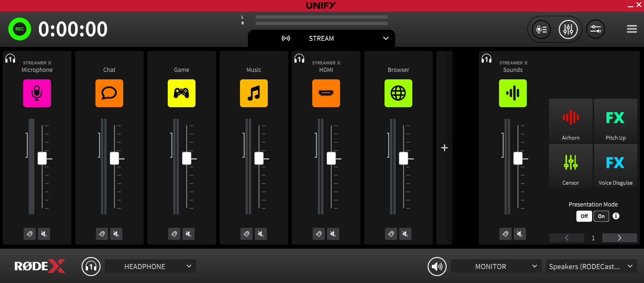The height and width of the screenshot is (283, 644).
Task: Show Presentation Mode info icon
Action: 616,216
